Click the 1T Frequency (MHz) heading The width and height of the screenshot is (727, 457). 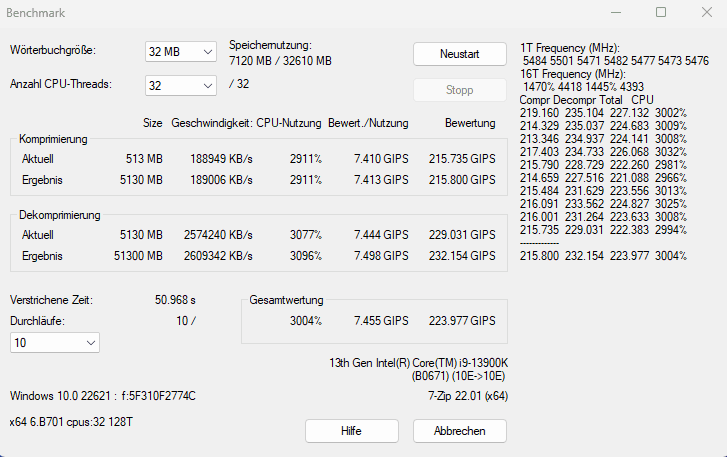click(x=570, y=48)
